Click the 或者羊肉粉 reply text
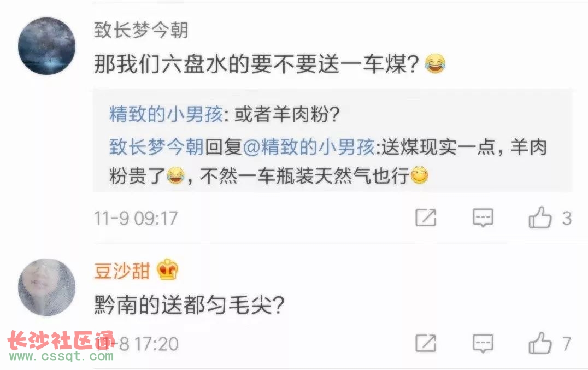Screen dimensions: 588x370 pyautogui.click(x=287, y=114)
